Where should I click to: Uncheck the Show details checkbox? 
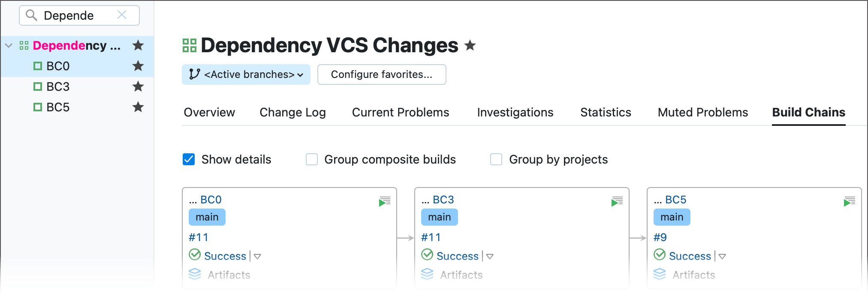pos(189,159)
